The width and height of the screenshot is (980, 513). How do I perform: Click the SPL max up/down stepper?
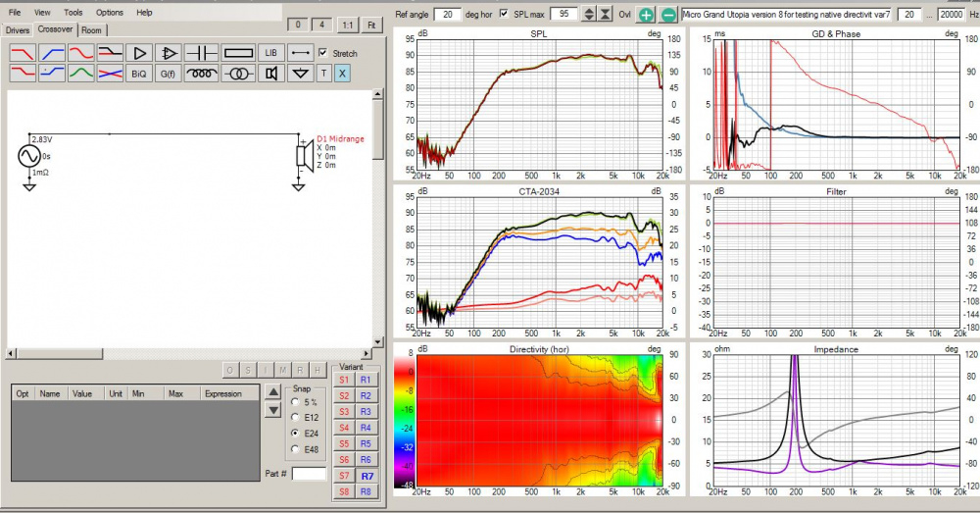click(x=588, y=15)
